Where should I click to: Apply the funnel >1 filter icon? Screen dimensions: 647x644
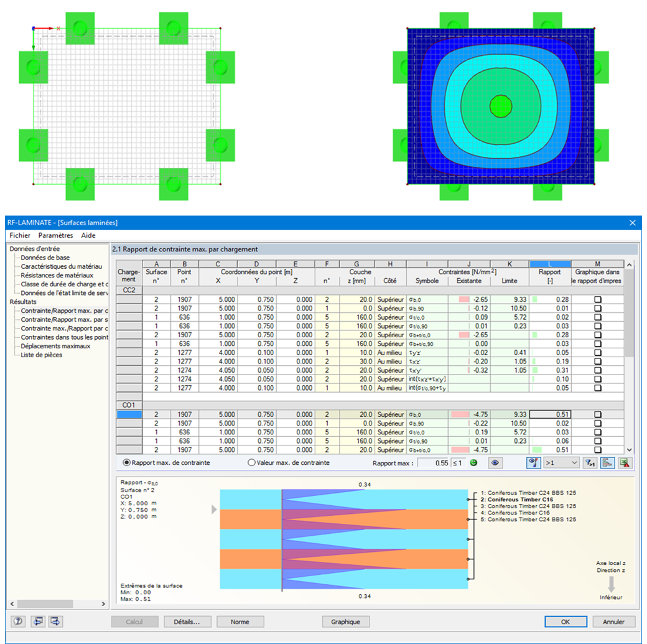[x=590, y=463]
